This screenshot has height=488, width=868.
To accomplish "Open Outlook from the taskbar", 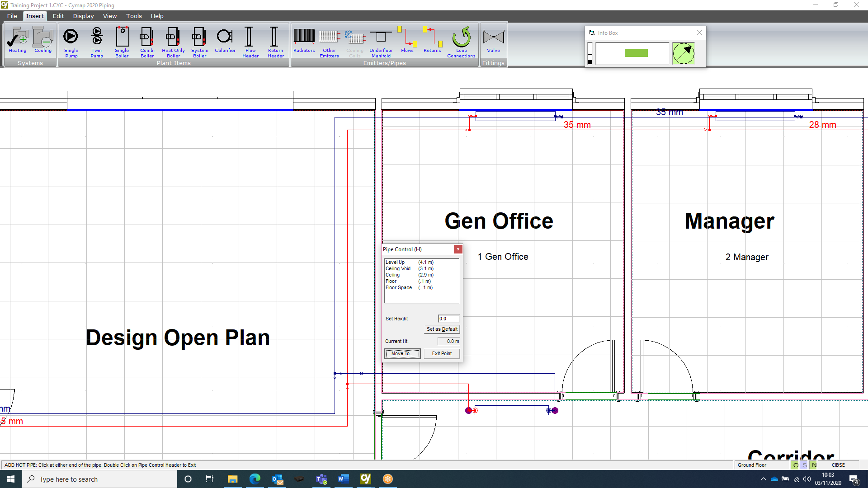I will (277, 479).
